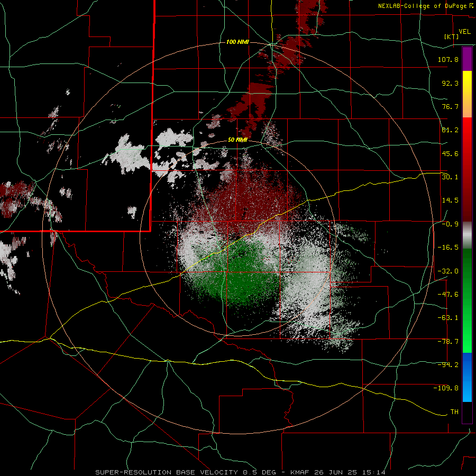
Task: Click the purple segment of the color bar
Action: coord(467,59)
